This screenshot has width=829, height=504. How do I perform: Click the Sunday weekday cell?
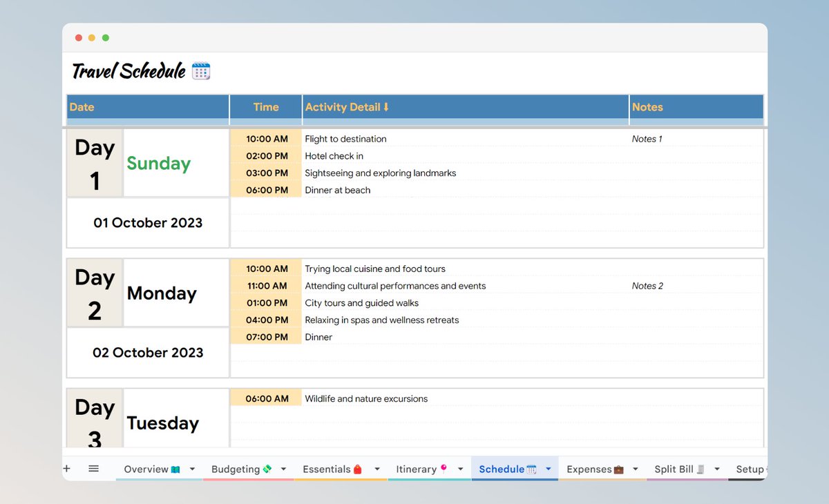[x=176, y=163]
